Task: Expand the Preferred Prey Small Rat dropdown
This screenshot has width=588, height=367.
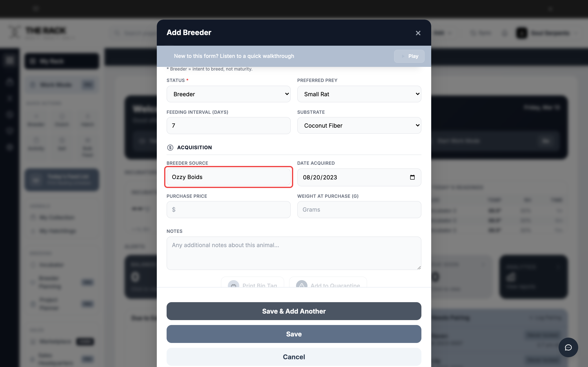Action: [359, 94]
